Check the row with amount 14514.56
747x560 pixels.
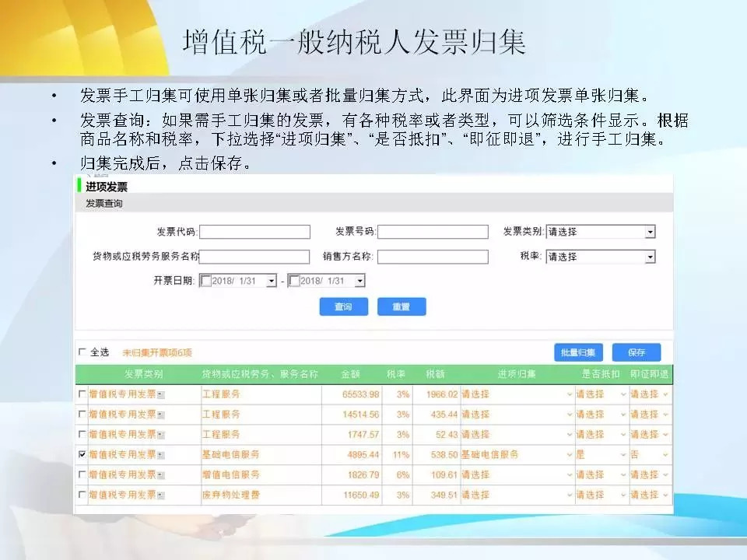[82, 415]
